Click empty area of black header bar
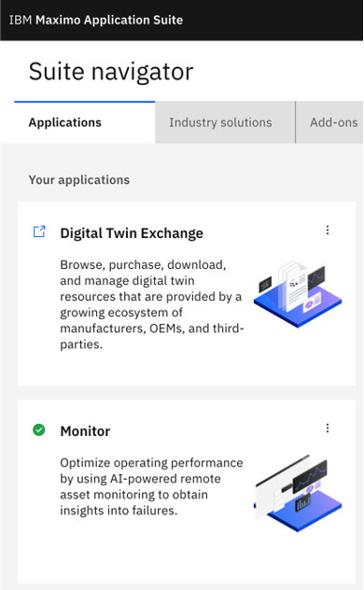 273,20
